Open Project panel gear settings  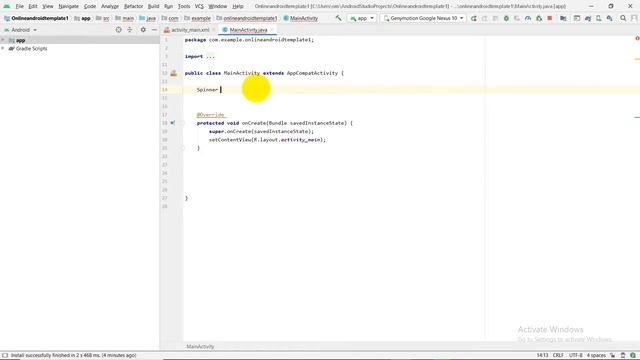(143, 30)
